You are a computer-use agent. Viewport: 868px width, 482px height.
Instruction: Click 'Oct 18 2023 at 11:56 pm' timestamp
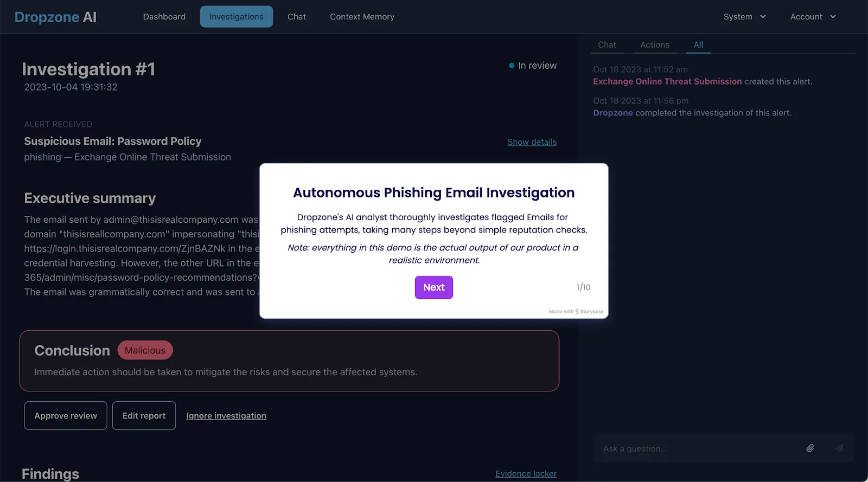pyautogui.click(x=641, y=101)
